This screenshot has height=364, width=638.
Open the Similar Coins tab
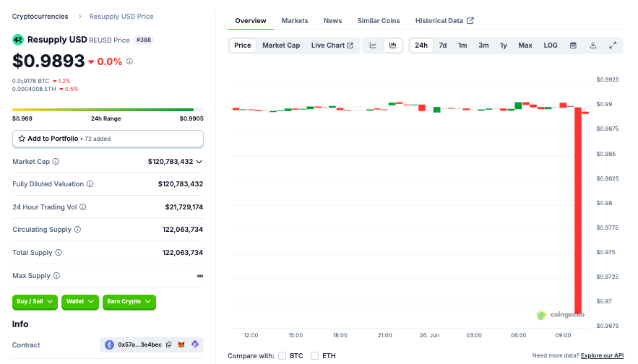pos(379,21)
